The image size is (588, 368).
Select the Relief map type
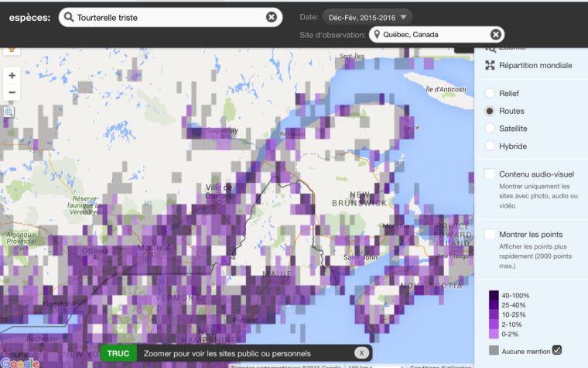tap(489, 93)
